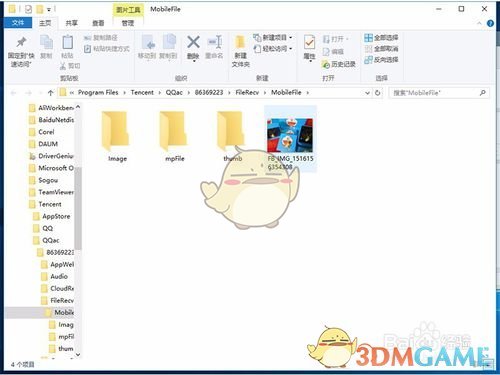Click Tencent in the breadcrumb path
500x375 pixels.
(142, 93)
